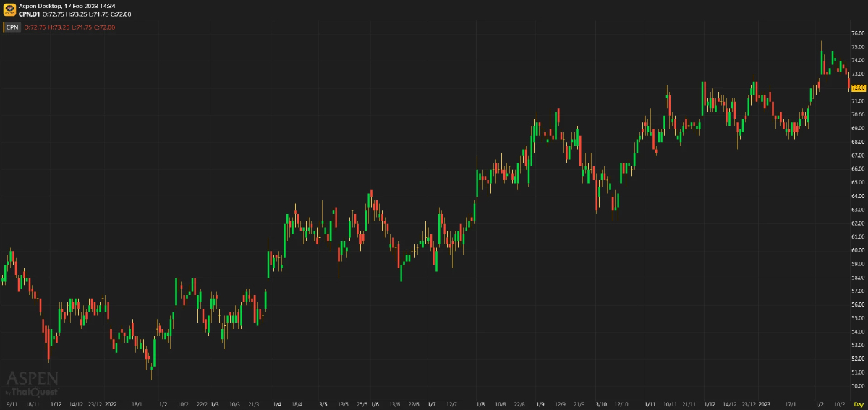
Task: Select the CPN series legend label
Action: [12, 27]
